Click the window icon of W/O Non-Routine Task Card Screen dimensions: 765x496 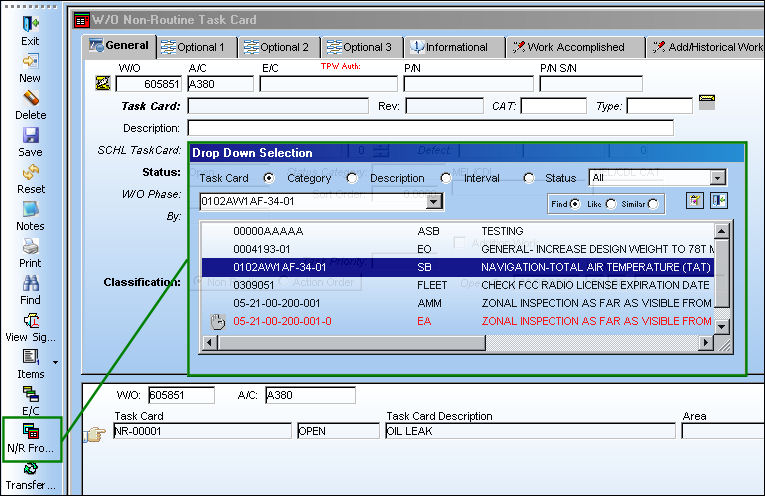81,20
